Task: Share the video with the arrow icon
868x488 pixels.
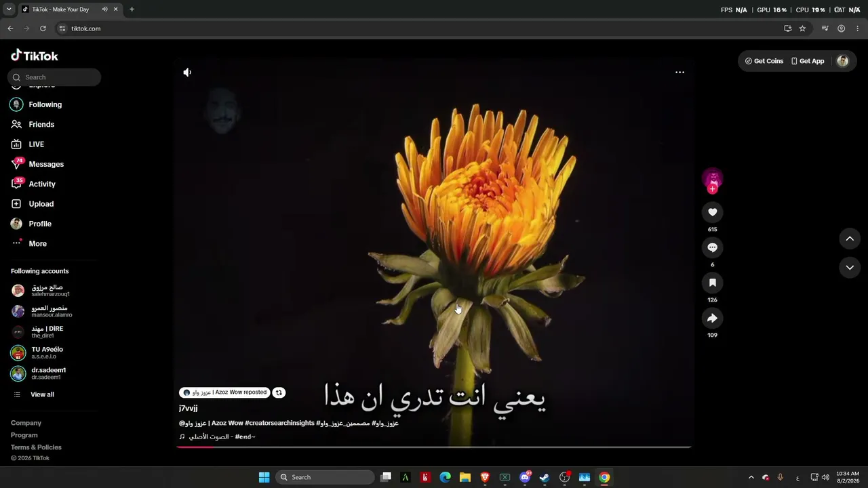Action: point(712,318)
